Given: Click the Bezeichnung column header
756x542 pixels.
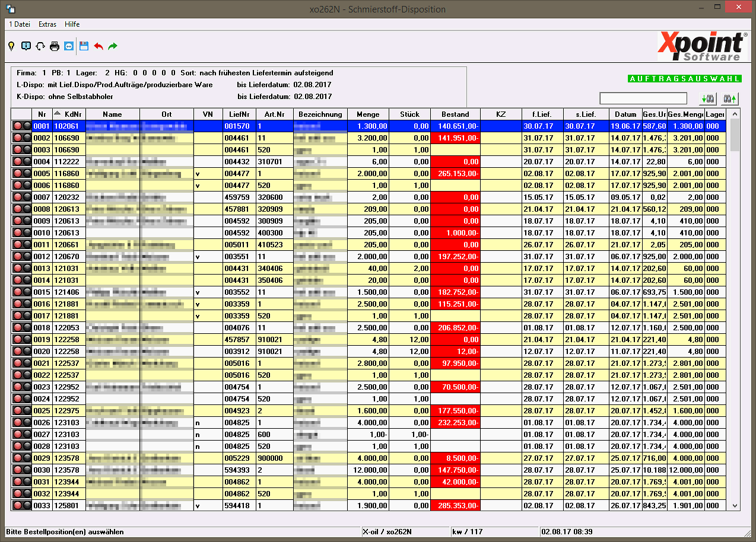Looking at the screenshot, I should click(320, 114).
